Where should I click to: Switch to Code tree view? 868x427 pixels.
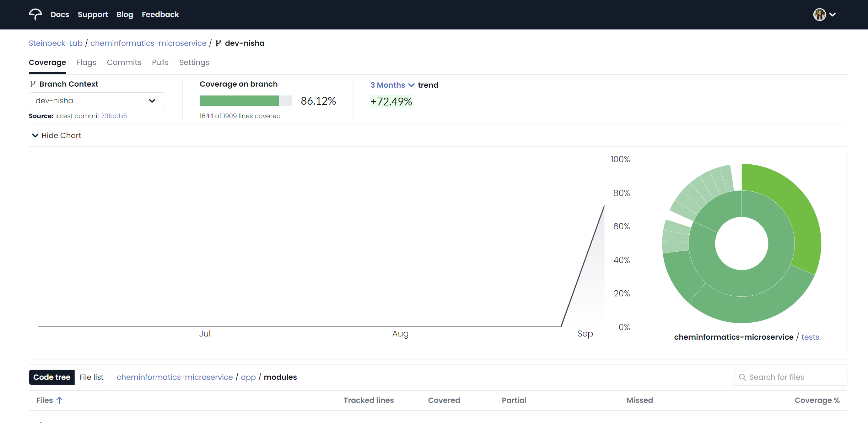pos(52,377)
